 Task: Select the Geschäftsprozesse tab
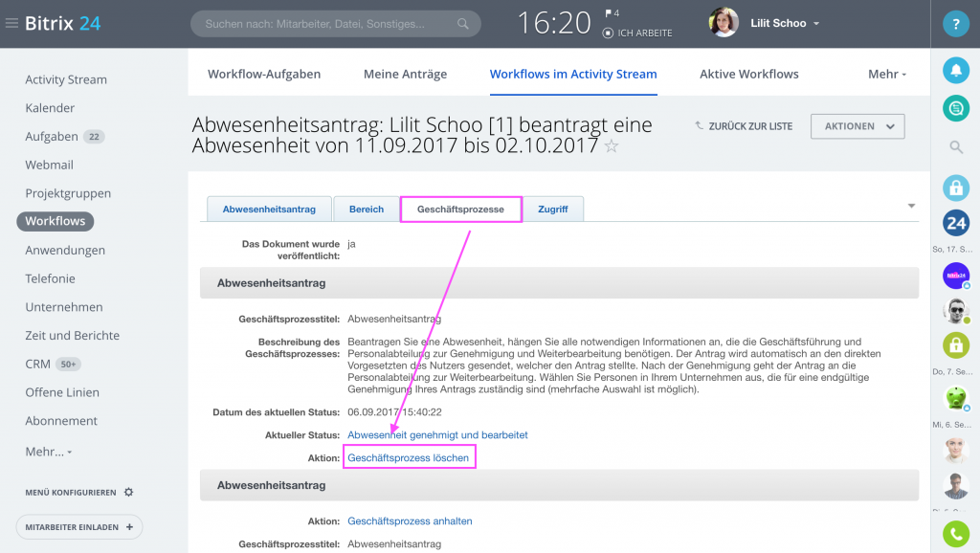(460, 210)
